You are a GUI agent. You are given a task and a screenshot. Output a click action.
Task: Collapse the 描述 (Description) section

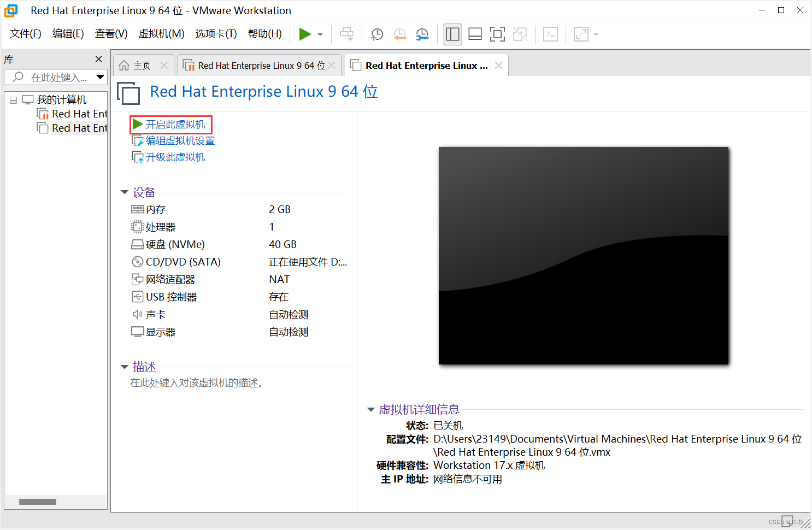click(x=125, y=367)
